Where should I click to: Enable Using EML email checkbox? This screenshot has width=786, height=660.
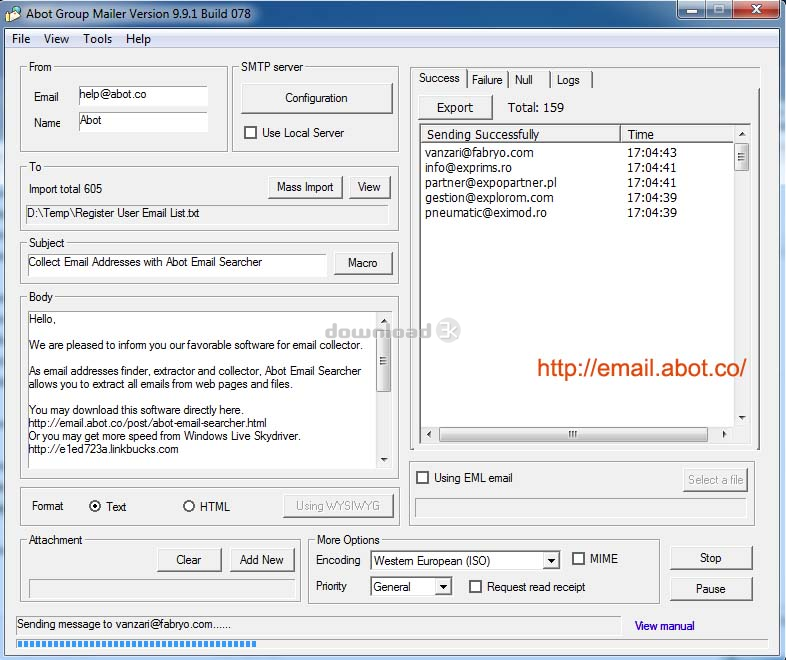(423, 478)
